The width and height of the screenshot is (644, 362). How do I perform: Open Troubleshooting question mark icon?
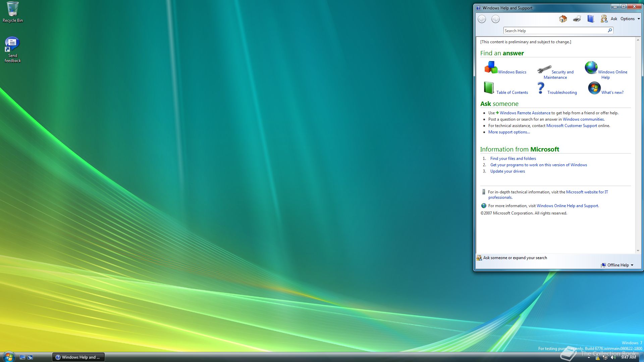pos(541,88)
